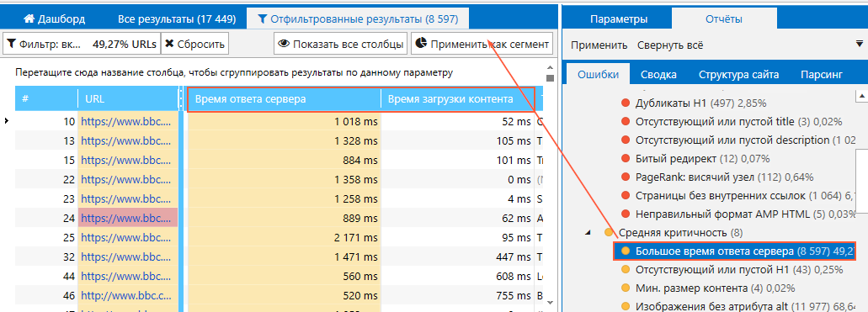This screenshot has width=868, height=312.
Task: Sort by Время загрузки контента column
Action: pos(458,99)
